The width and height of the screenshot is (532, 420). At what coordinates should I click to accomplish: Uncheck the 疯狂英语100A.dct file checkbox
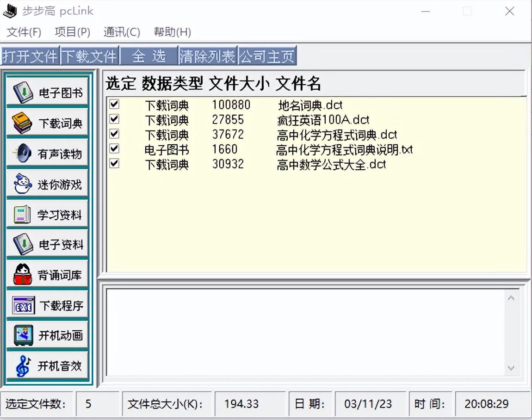click(x=114, y=119)
